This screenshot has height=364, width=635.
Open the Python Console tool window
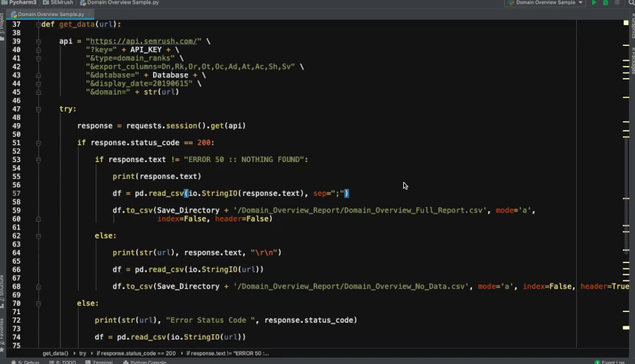[146, 362]
